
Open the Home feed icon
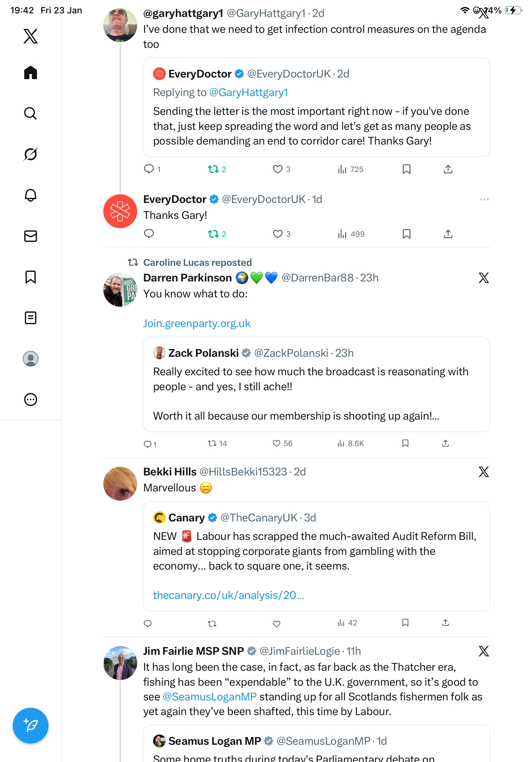pos(31,73)
